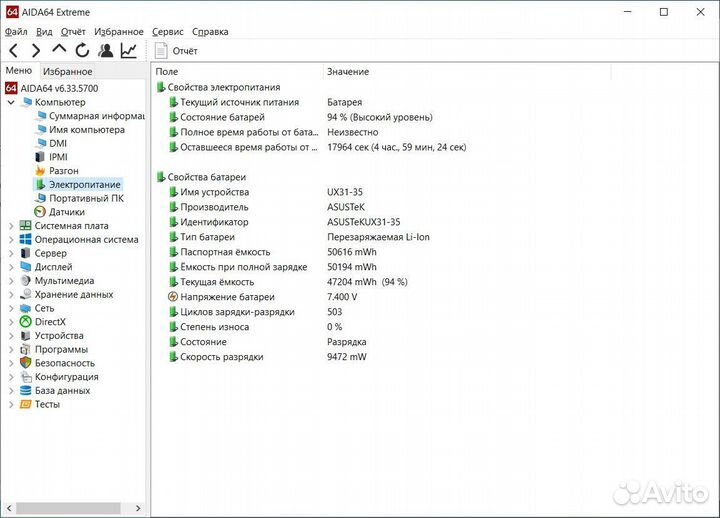Select the Датчики sensor icon

(x=40, y=212)
